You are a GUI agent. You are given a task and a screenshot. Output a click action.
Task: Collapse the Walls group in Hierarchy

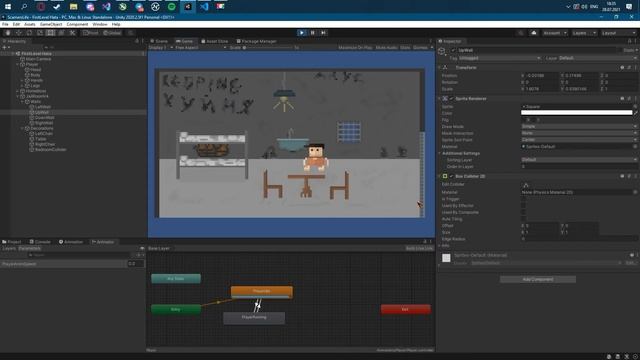click(22, 102)
